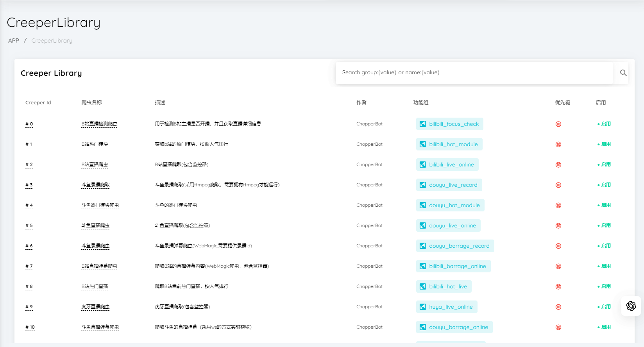Click the icon inside bilibili_hot_module tag
This screenshot has width=644, height=347.
click(423, 144)
